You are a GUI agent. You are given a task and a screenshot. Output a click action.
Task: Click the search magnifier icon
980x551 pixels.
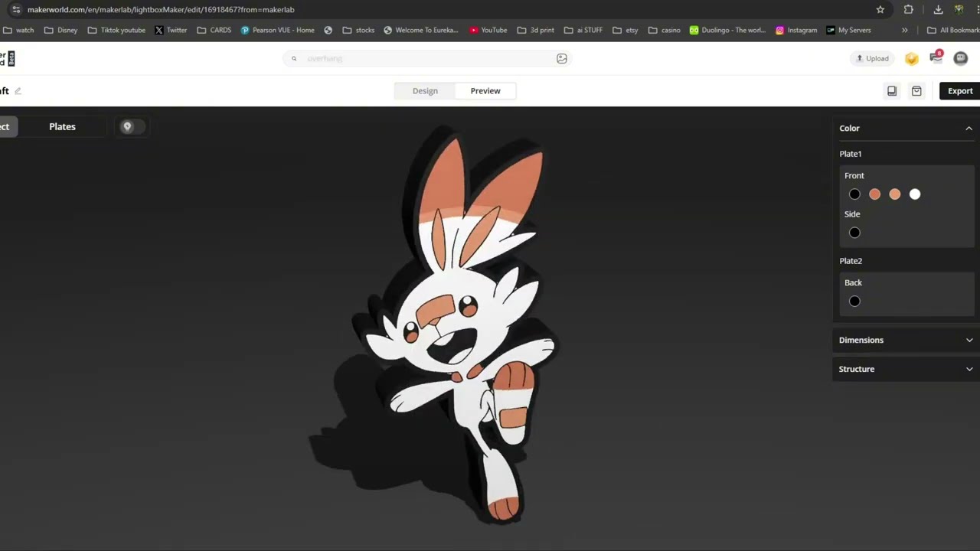(x=293, y=58)
